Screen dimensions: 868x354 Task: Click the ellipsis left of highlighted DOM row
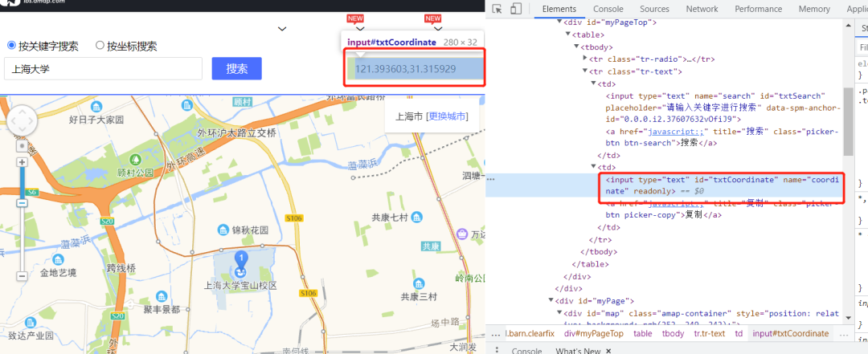pyautogui.click(x=490, y=179)
